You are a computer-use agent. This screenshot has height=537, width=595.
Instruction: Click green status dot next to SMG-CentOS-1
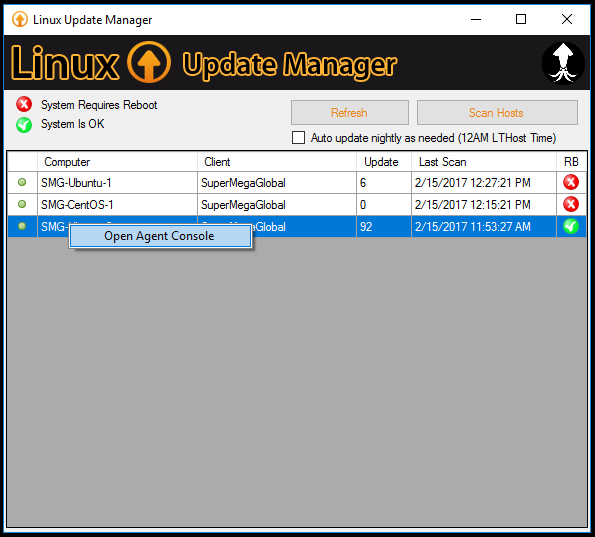click(22, 204)
